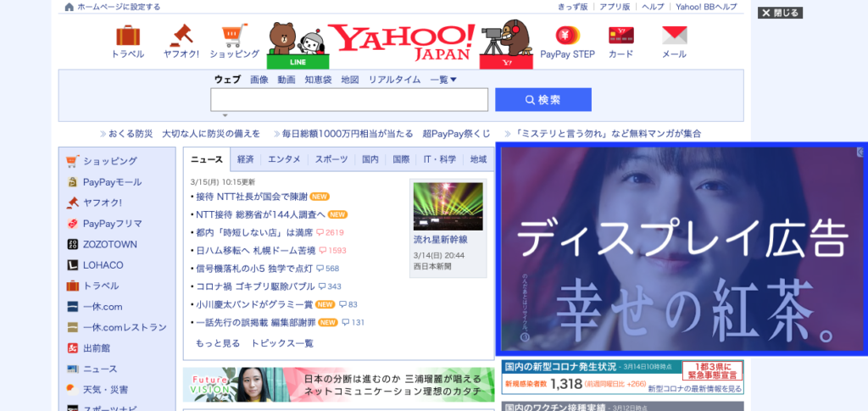Open the Mail envelope icon
Viewport: 868px width, 411px height.
click(674, 36)
